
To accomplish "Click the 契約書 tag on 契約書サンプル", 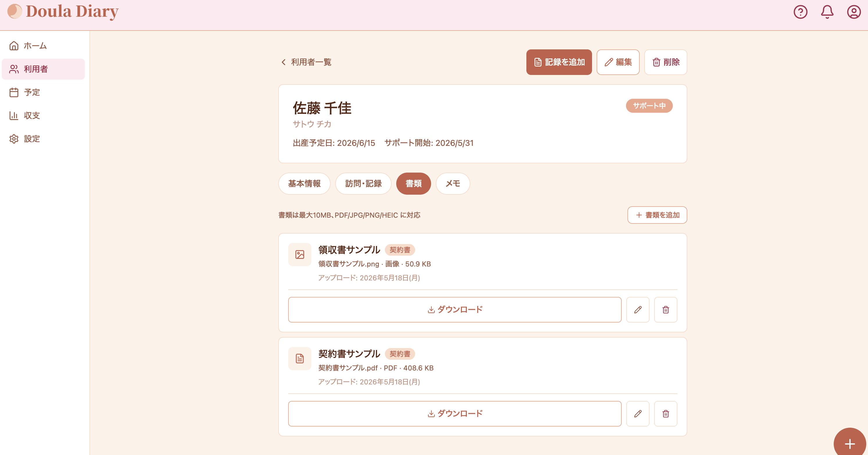I will pos(400,354).
